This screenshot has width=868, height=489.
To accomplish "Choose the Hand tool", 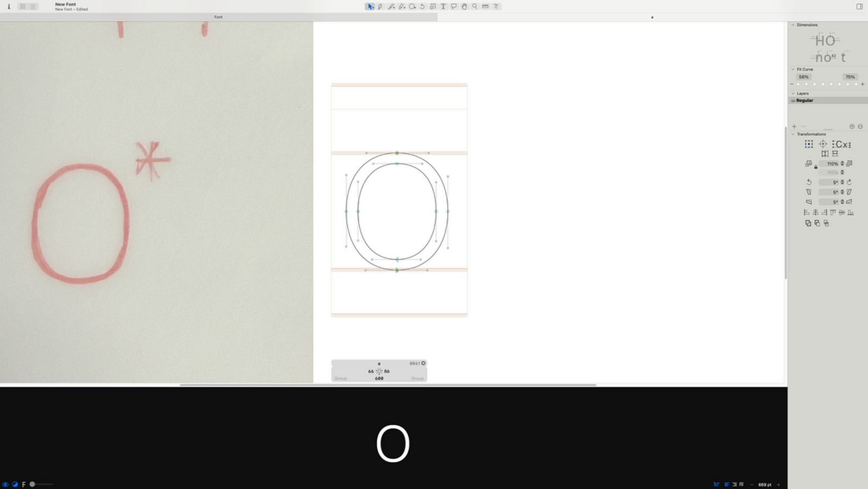I will pyautogui.click(x=464, y=7).
